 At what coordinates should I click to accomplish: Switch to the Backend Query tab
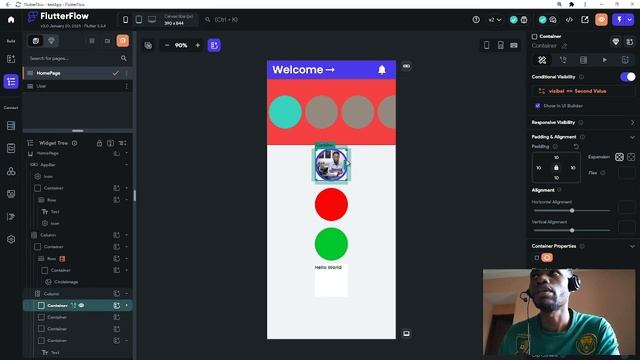click(x=584, y=60)
